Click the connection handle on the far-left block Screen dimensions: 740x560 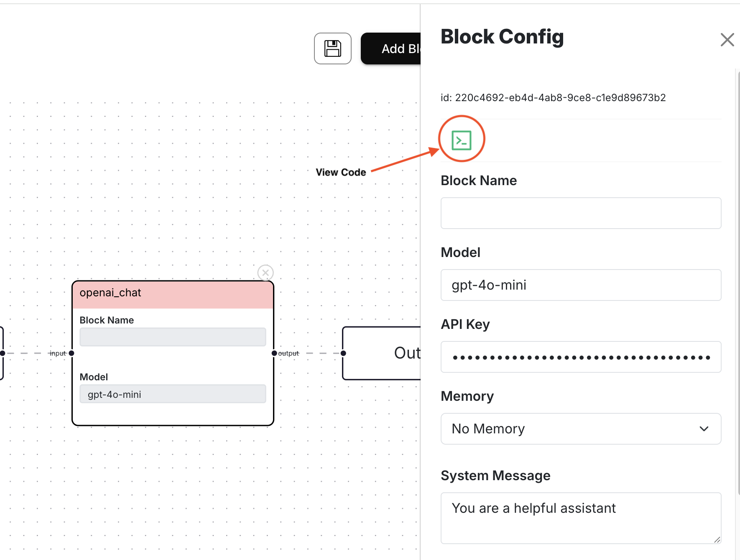3,353
